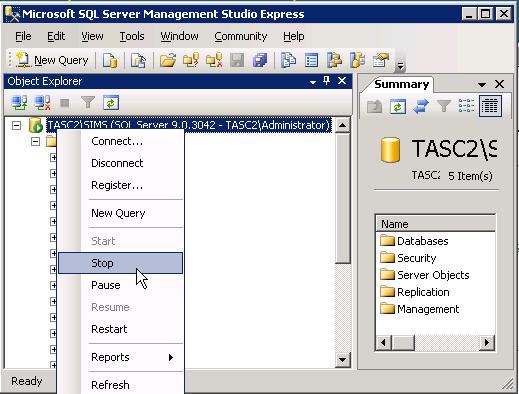This screenshot has width=519, height=394.
Task: Click the SQL Server Mobile Query icon
Action: pos(138,60)
